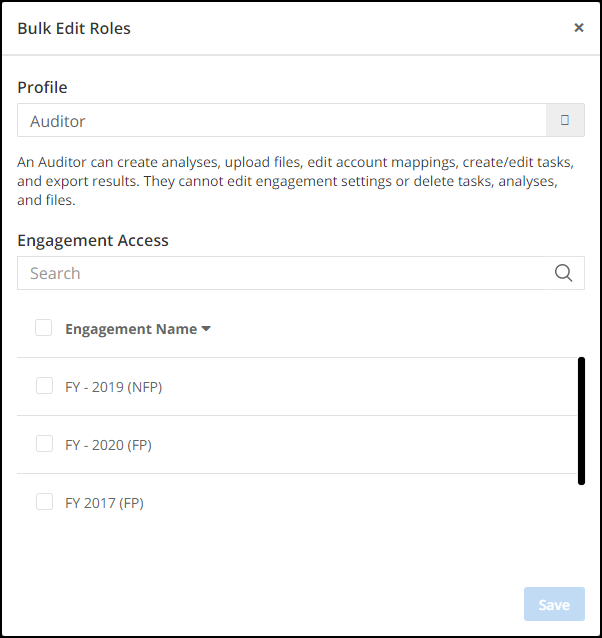The width and height of the screenshot is (602, 638).
Task: Select the FY 2017 (FP) row label
Action: coord(104,503)
